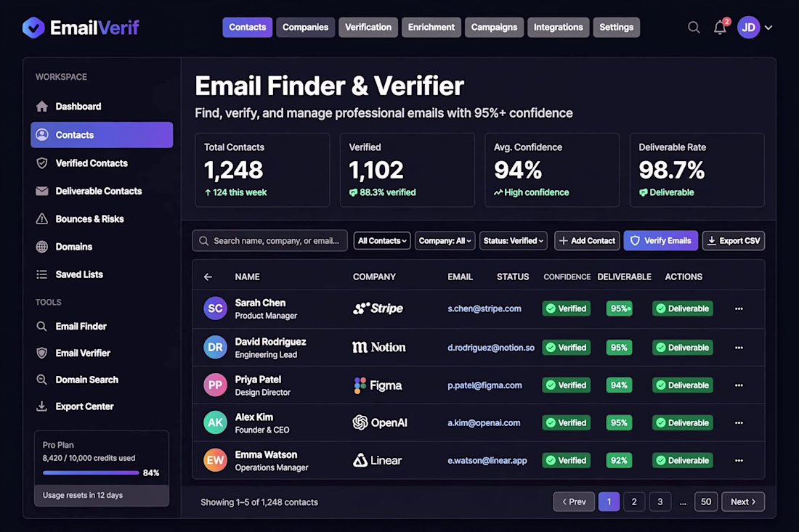The image size is (799, 532).
Task: Click the Email Finder magnifier icon
Action: 42,327
